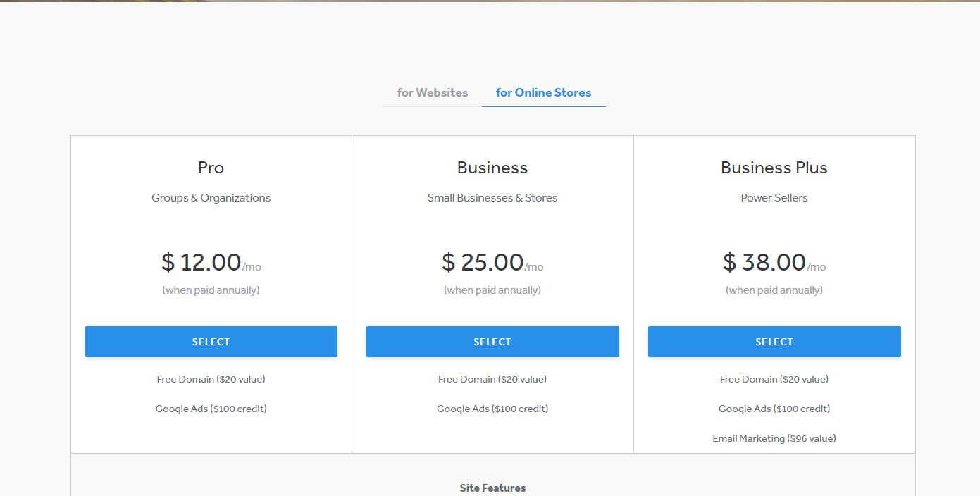
Task: Click '(when paid annually)' under Business Plus
Action: (774, 290)
